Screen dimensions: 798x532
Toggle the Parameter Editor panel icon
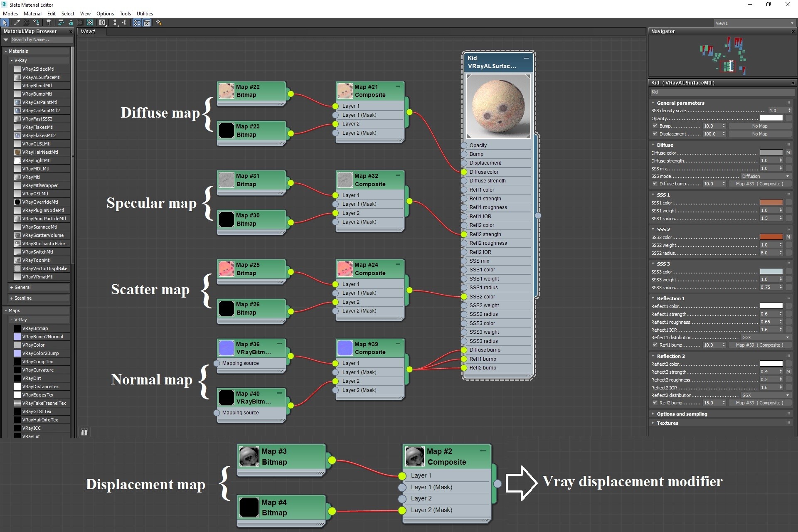147,23
